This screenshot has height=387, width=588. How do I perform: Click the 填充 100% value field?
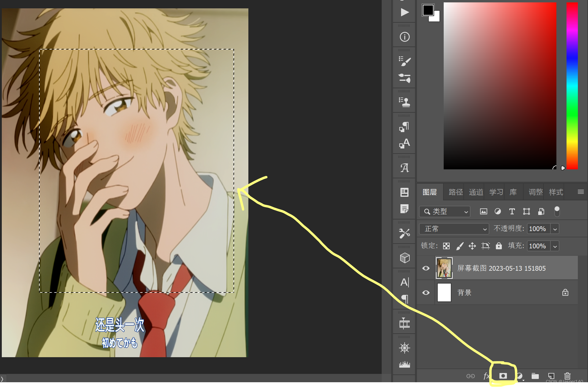pos(539,246)
